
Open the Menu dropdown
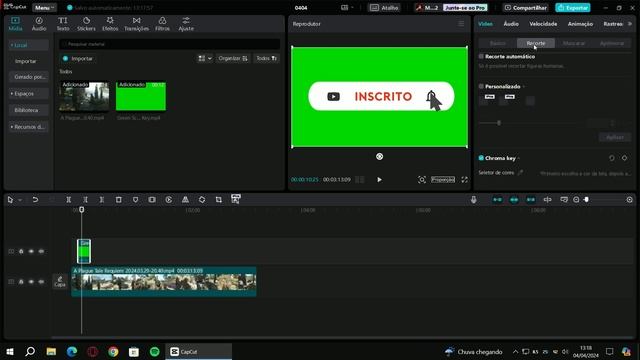point(44,8)
